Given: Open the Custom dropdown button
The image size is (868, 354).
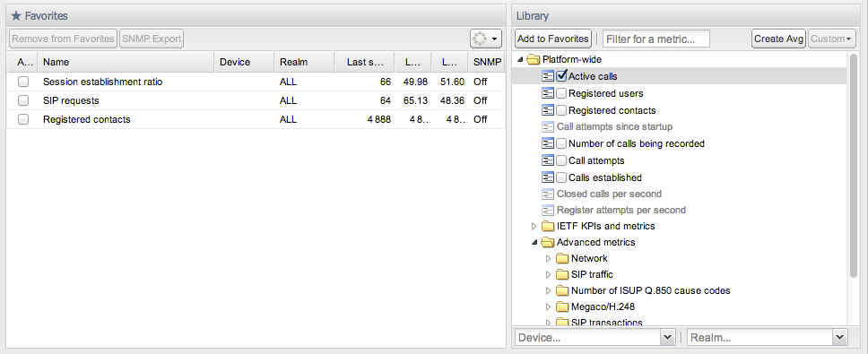Looking at the screenshot, I should (832, 39).
